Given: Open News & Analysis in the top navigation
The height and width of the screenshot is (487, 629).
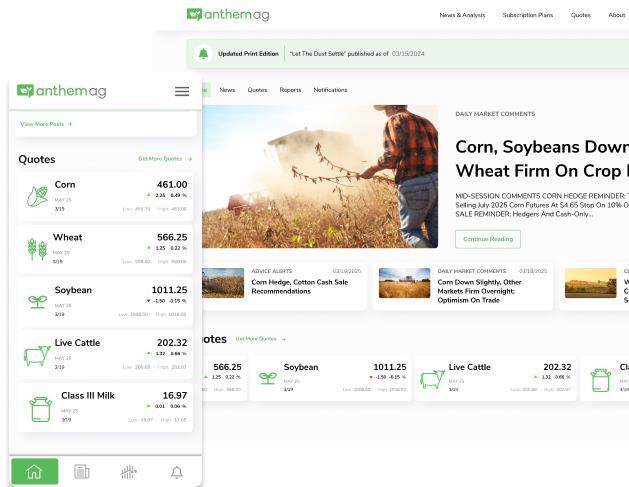Looking at the screenshot, I should pyautogui.click(x=462, y=15).
